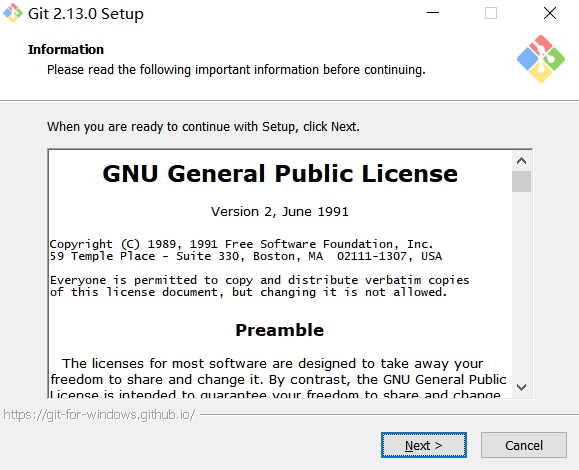Click the GNU General Public License heading

pos(280,174)
